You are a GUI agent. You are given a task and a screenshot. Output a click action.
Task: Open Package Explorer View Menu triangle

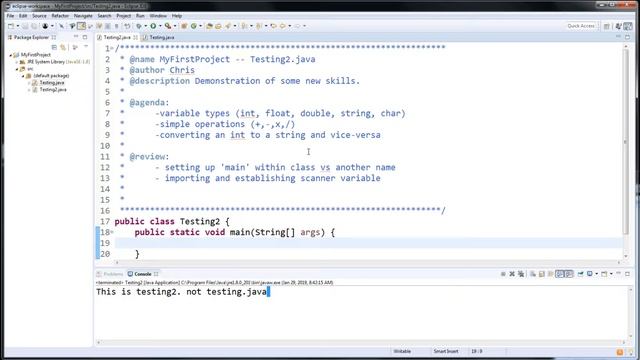pos(86,47)
